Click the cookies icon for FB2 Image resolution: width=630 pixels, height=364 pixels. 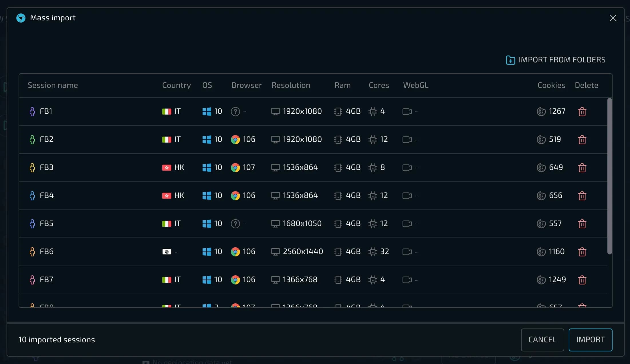coord(541,140)
